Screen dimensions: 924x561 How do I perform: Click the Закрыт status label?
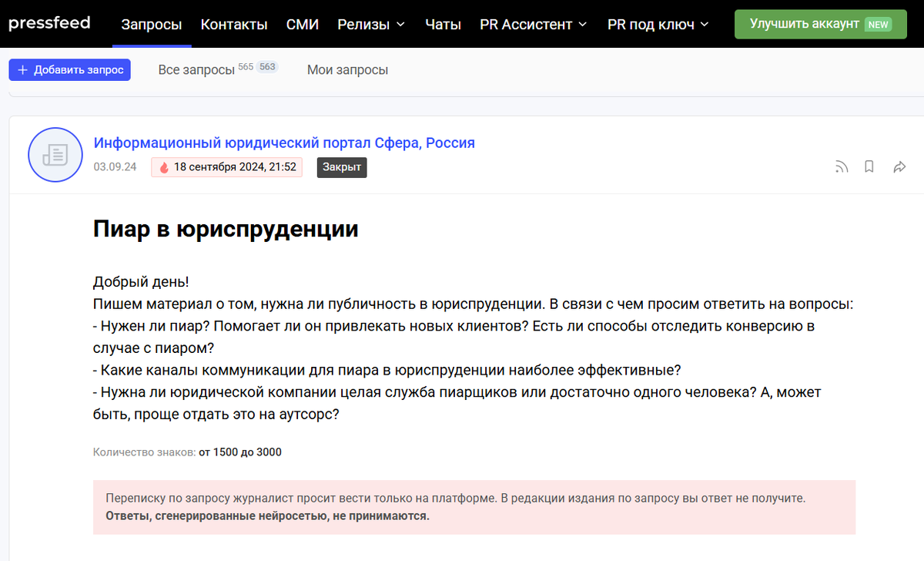coord(341,166)
